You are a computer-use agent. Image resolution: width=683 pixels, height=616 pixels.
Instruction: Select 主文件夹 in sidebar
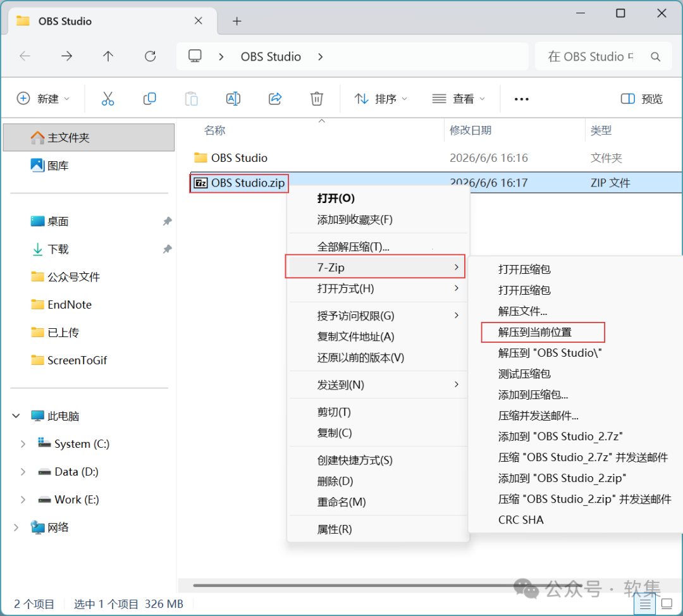[89, 138]
